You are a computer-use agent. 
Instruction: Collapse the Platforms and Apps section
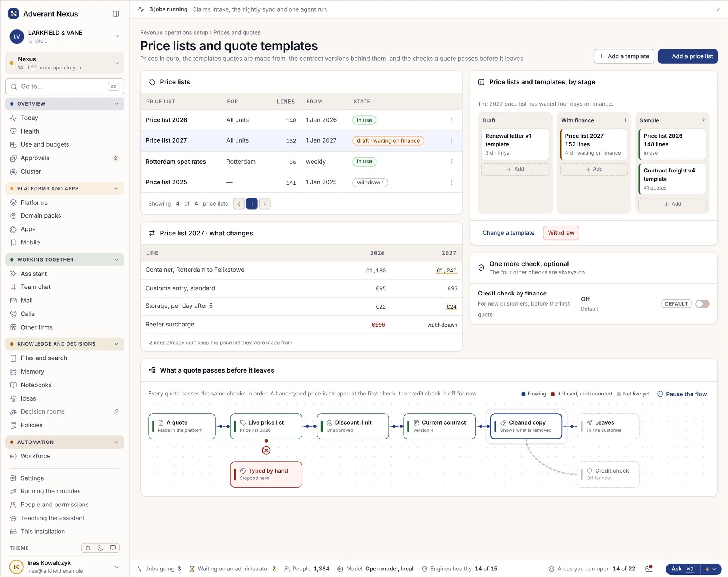click(65, 188)
